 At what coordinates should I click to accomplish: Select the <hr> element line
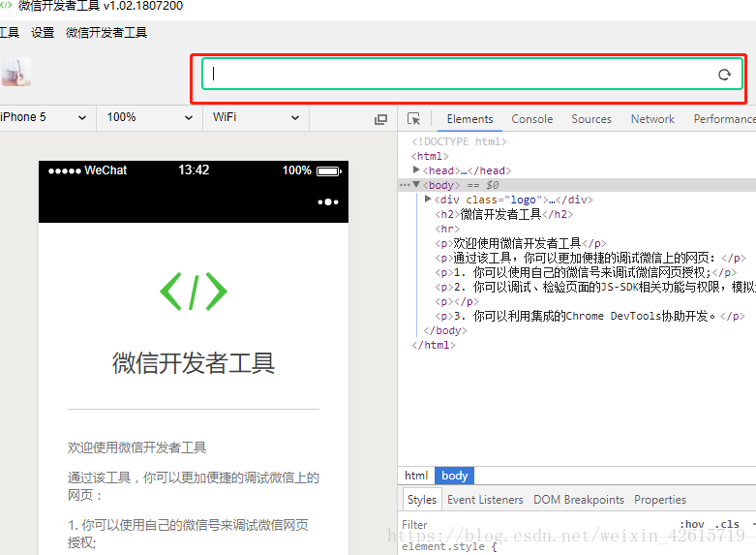[447, 229]
